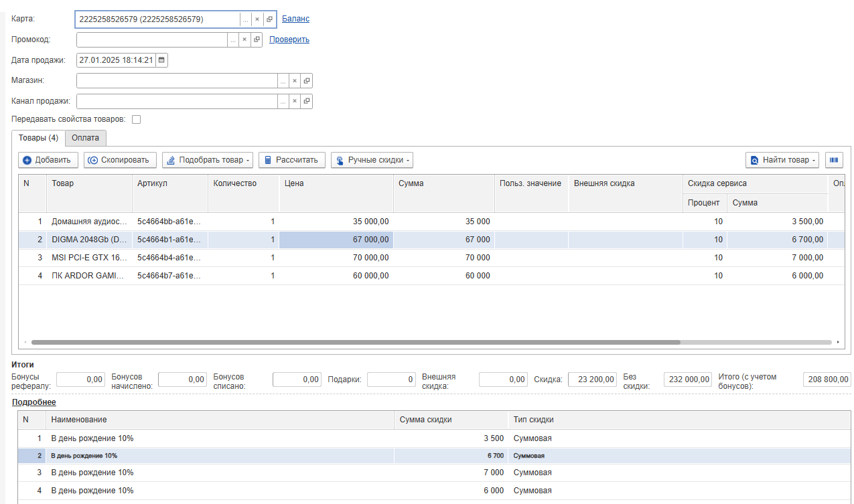Screen dimensions: 854x504
Task: Open the Магазин value via open icon
Action: (x=306, y=81)
